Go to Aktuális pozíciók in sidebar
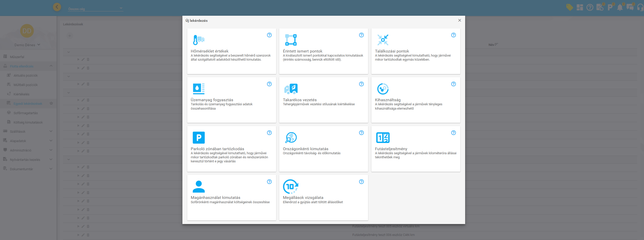644x240 pixels. pos(26,75)
